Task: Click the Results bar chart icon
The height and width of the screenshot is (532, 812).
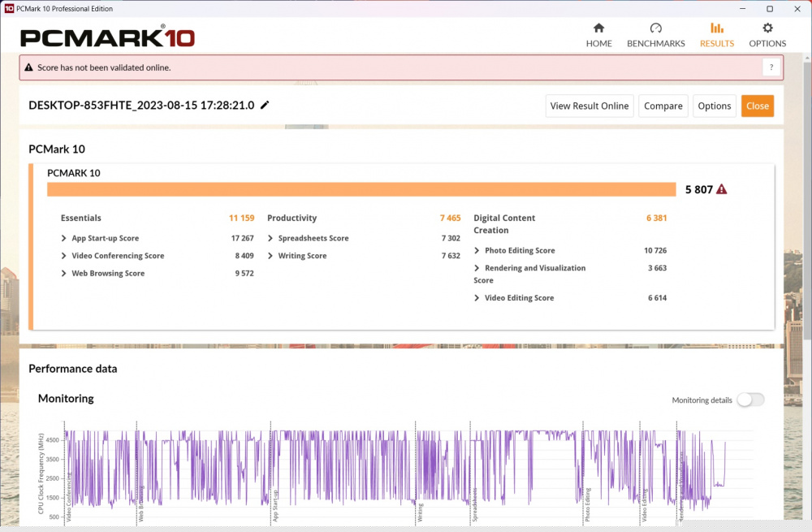Action: (x=717, y=28)
